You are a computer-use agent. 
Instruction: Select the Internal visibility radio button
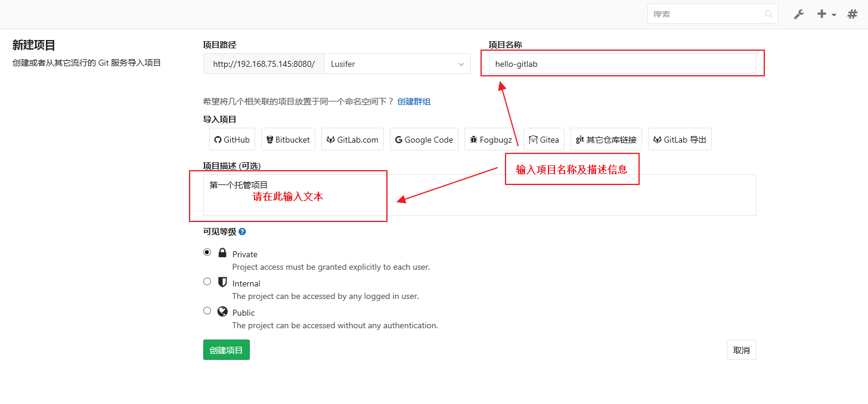[x=207, y=282]
